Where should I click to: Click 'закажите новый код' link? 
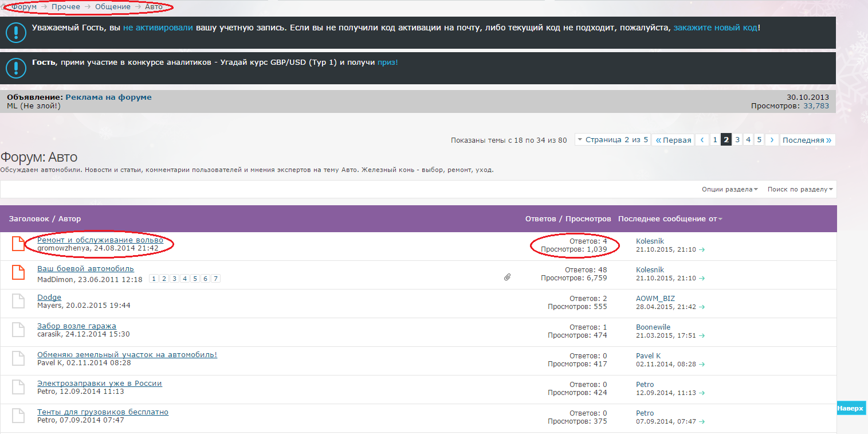[716, 27]
